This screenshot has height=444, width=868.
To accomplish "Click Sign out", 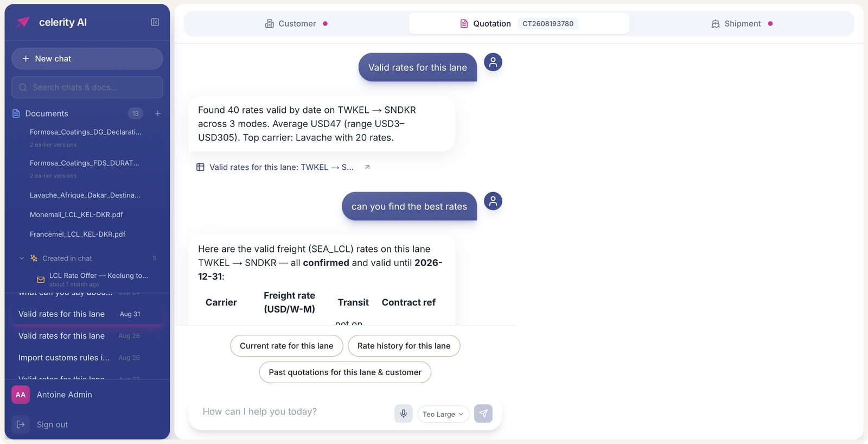I will click(x=52, y=424).
